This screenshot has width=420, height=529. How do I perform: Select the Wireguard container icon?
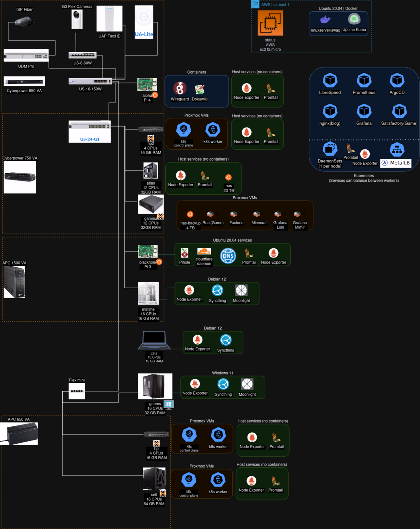pos(180,88)
